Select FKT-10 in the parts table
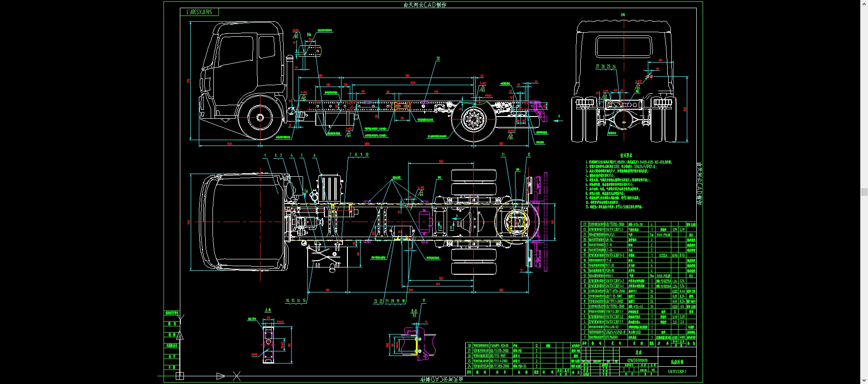The width and height of the screenshot is (868, 384). pyautogui.click(x=609, y=266)
